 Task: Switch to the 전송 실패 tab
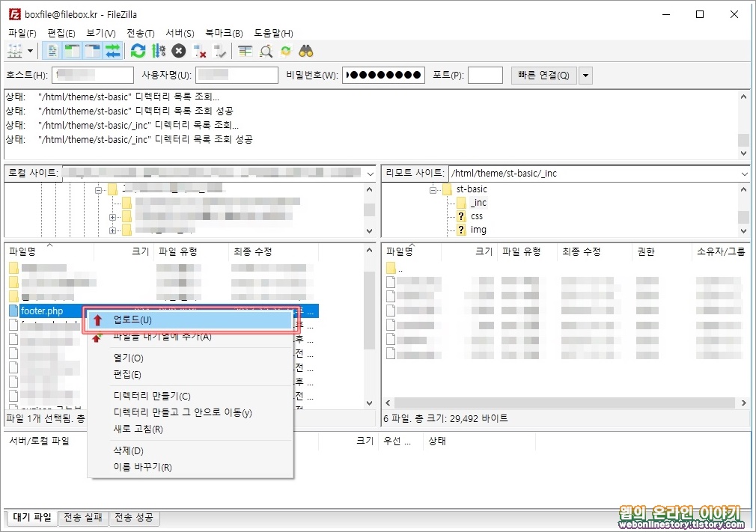[x=82, y=518]
